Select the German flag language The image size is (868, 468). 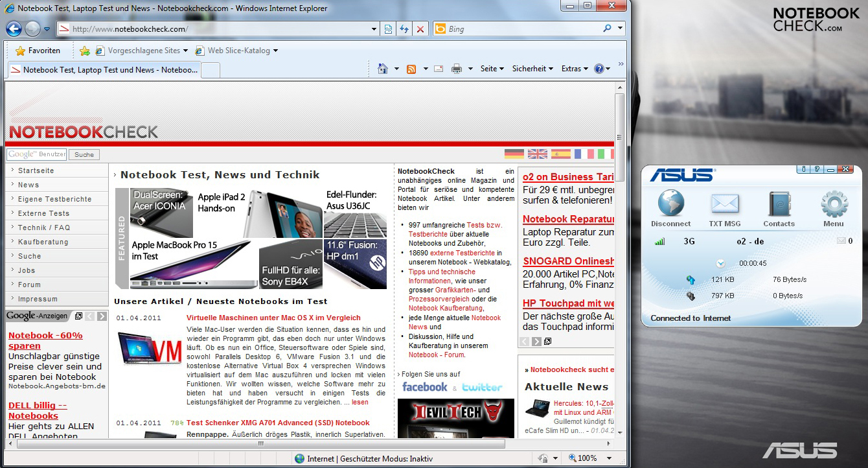coord(514,154)
